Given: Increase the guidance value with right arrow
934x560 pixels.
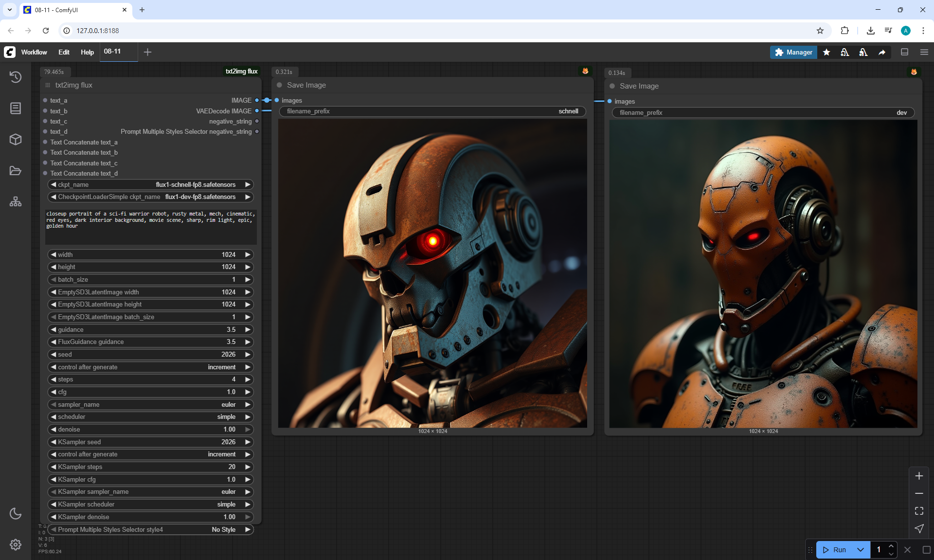Looking at the screenshot, I should pyautogui.click(x=248, y=329).
